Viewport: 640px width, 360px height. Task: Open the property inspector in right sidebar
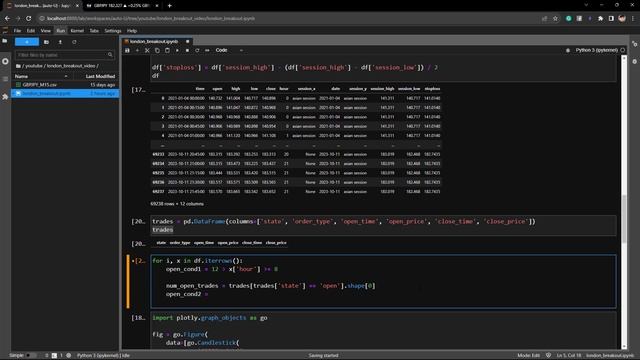pos(635,44)
